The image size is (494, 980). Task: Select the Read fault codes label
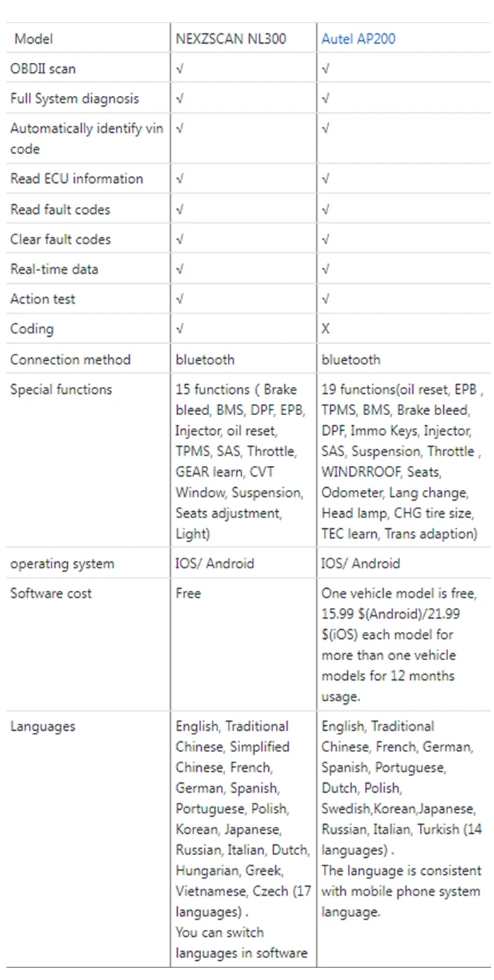click(x=60, y=210)
